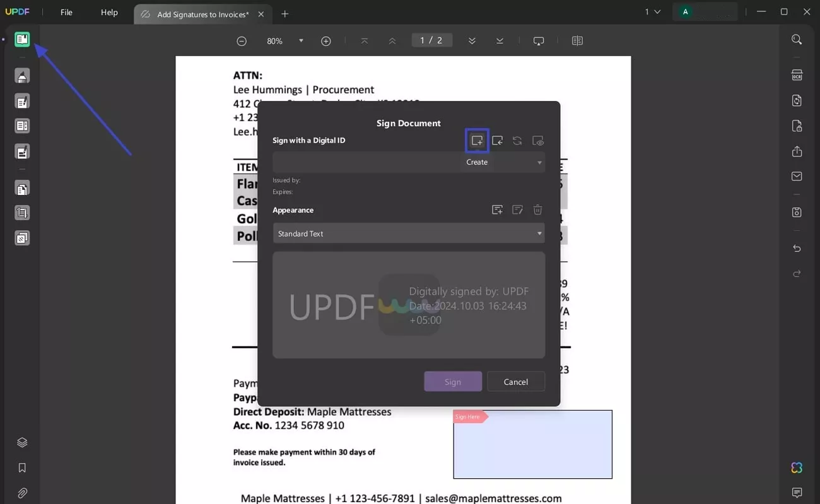820x504 pixels.
Task: Close the Add Signatures to Invoices tab
Action: coord(261,14)
